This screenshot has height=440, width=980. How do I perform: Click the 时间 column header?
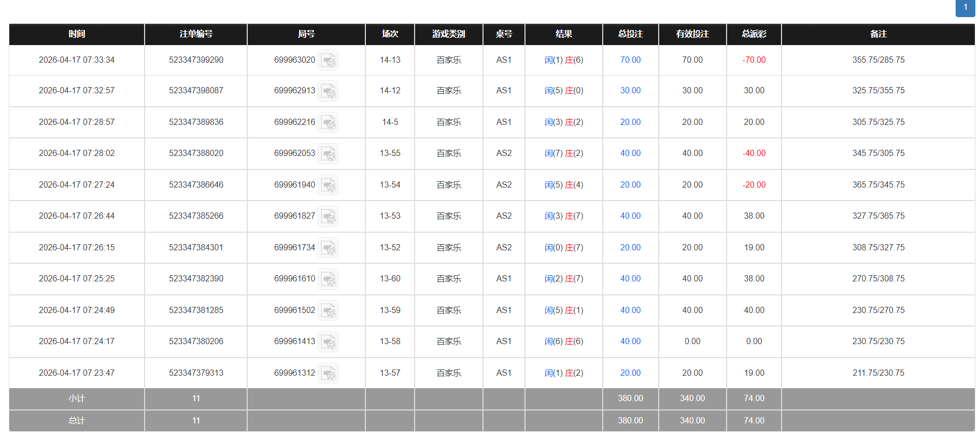77,34
